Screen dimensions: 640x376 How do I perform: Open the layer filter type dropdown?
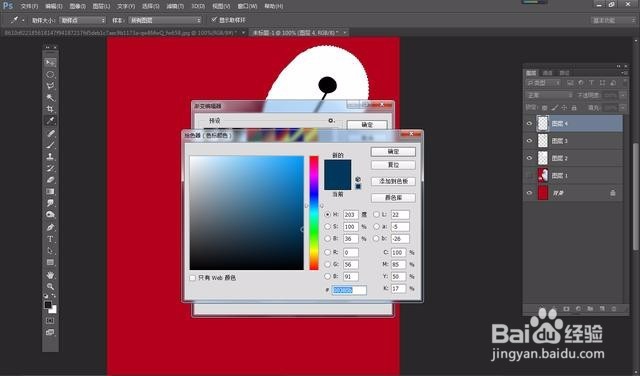pos(544,83)
